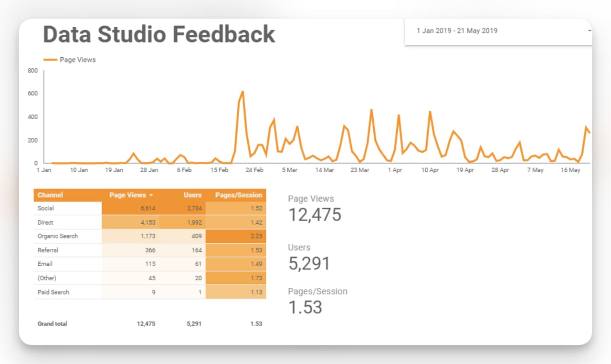Click the grand total 5,291 users value
611x364 pixels.
click(194, 323)
